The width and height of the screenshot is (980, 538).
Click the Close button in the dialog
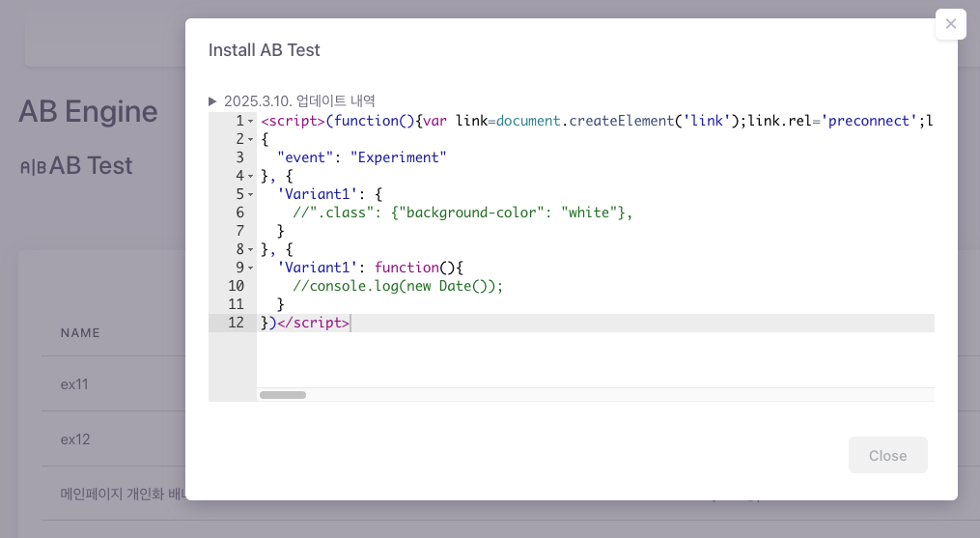tap(887, 456)
